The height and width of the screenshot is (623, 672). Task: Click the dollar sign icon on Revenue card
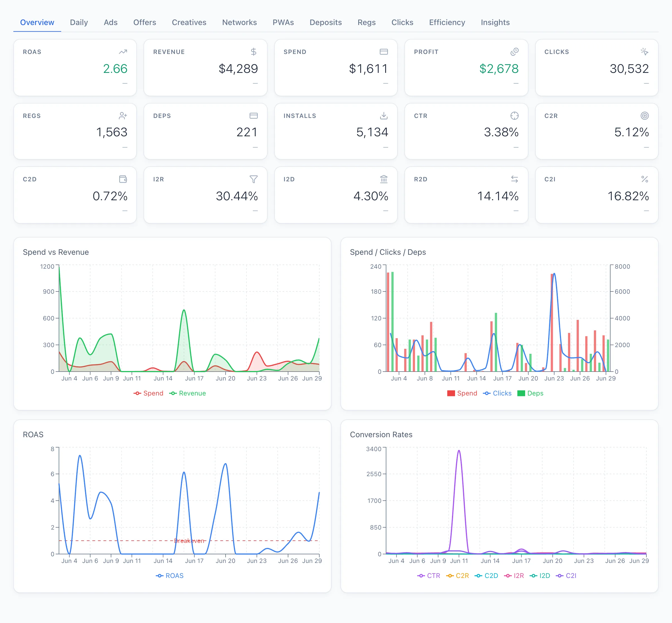pos(254,51)
